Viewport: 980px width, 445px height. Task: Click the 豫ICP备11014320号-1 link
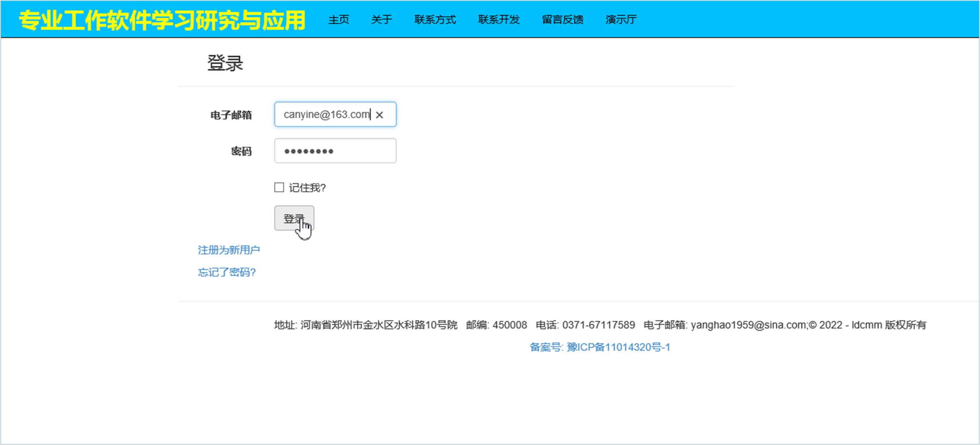pyautogui.click(x=600, y=347)
